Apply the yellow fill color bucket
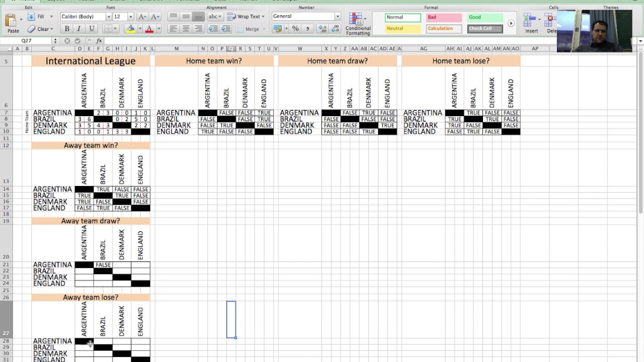644x362 pixels. tap(131, 29)
